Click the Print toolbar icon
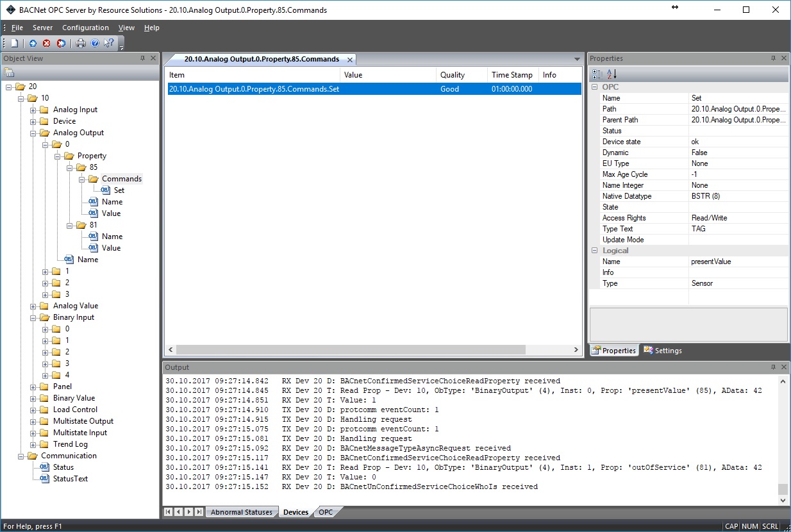 pyautogui.click(x=81, y=43)
